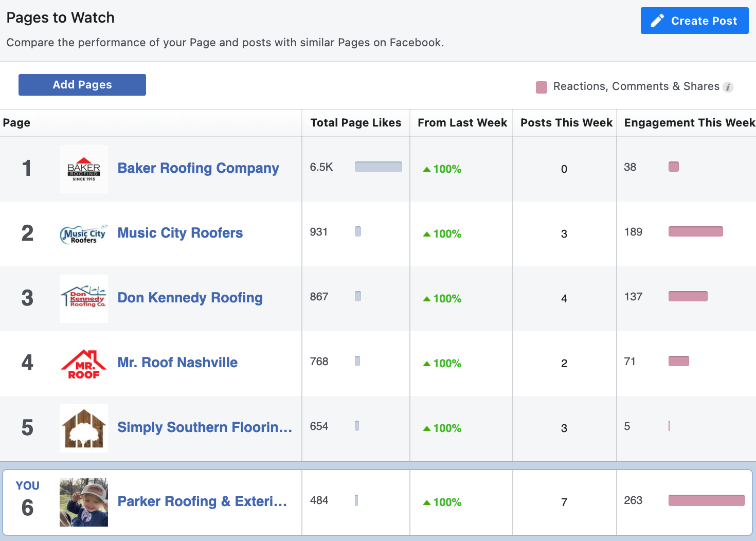This screenshot has width=756, height=541.
Task: Click the pink Reactions legend swatch
Action: (542, 87)
